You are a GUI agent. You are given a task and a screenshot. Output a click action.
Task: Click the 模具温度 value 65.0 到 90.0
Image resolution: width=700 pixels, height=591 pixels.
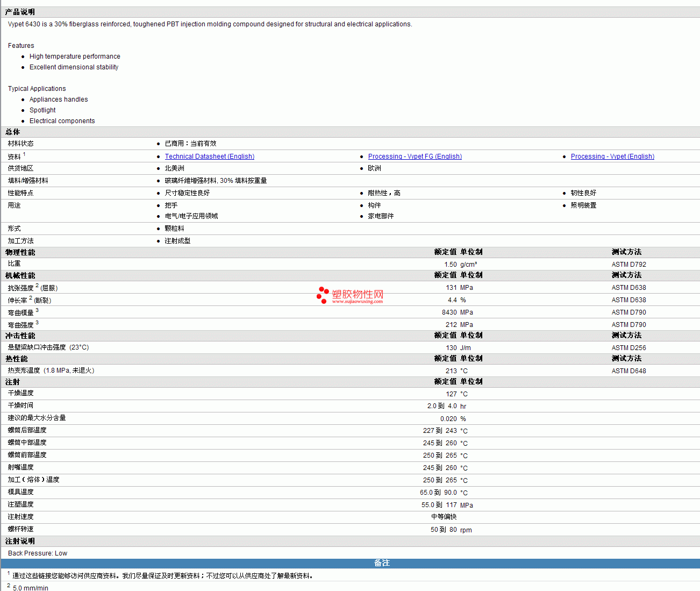(x=438, y=493)
